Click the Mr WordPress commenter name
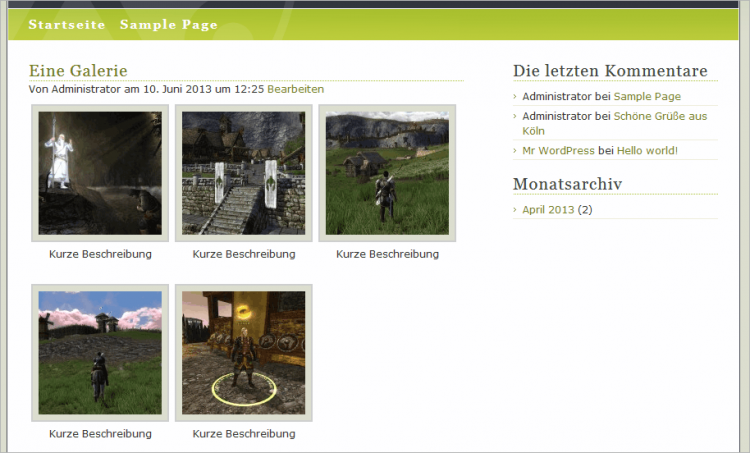Screen dimensions: 750x453 tap(558, 150)
